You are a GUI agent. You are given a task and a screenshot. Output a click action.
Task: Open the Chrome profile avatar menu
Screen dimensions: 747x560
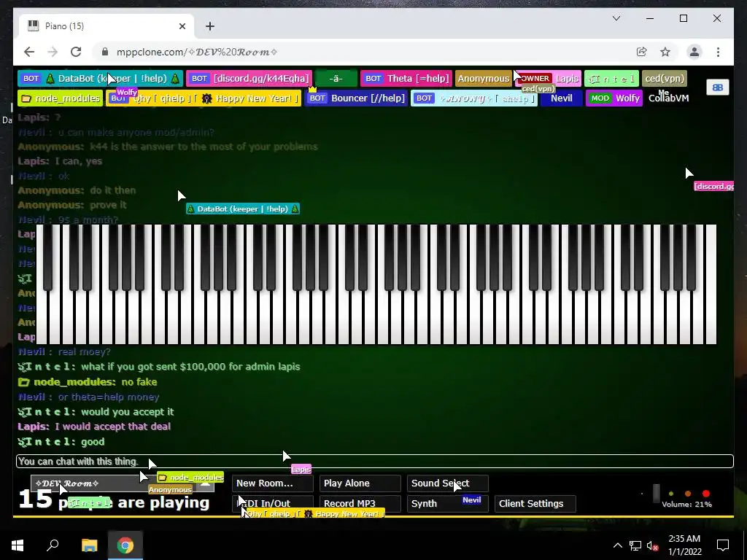point(694,52)
